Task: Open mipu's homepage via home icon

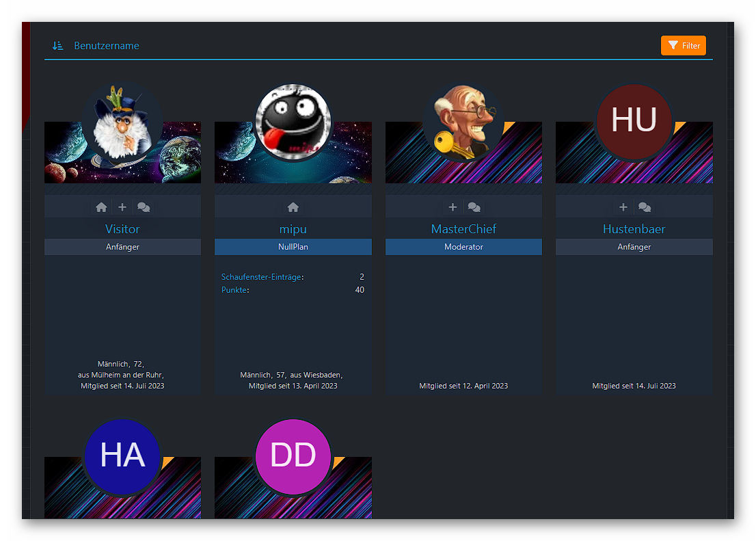Action: tap(293, 207)
